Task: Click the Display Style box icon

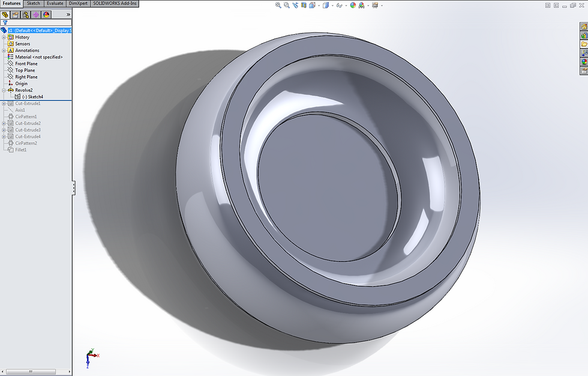Action: (x=326, y=5)
